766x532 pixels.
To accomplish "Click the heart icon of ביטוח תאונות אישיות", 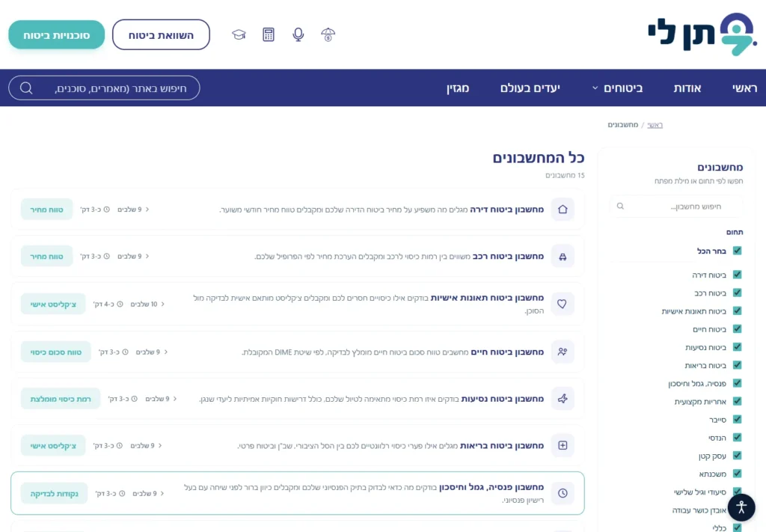I will 563,304.
